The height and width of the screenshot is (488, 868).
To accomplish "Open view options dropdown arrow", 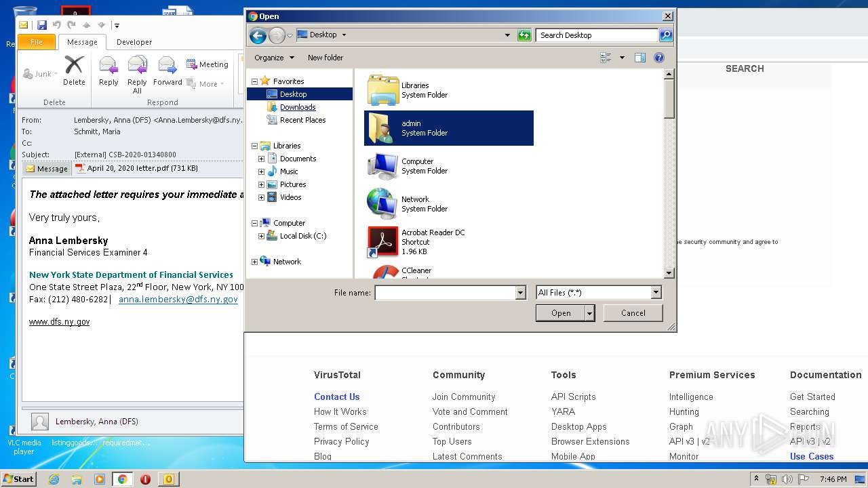I will [x=622, y=58].
